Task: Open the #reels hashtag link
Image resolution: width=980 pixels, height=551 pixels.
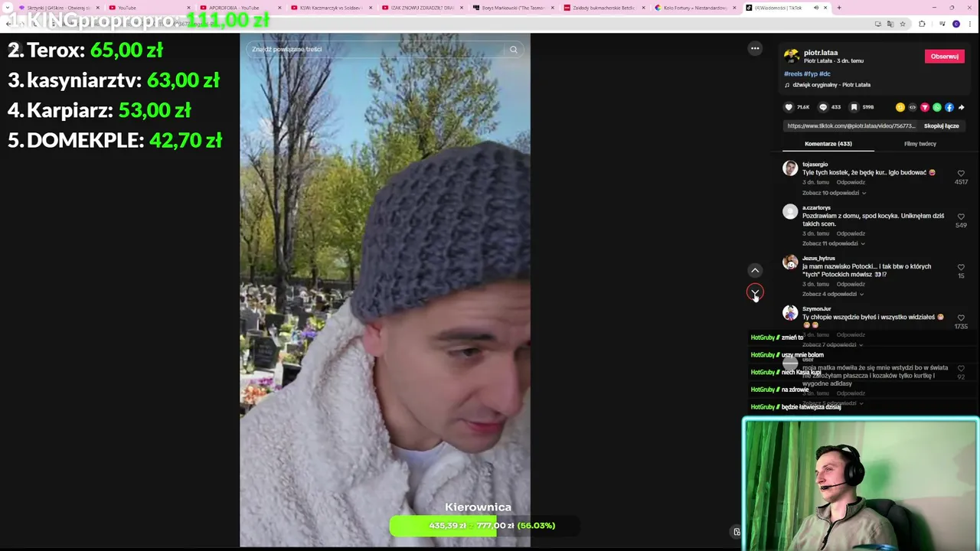Action: click(793, 74)
